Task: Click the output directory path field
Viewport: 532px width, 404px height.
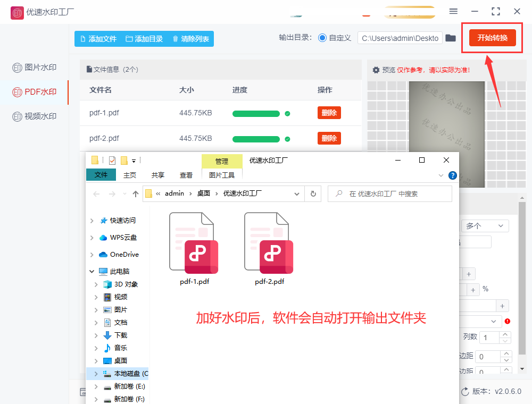Action: tap(400, 38)
